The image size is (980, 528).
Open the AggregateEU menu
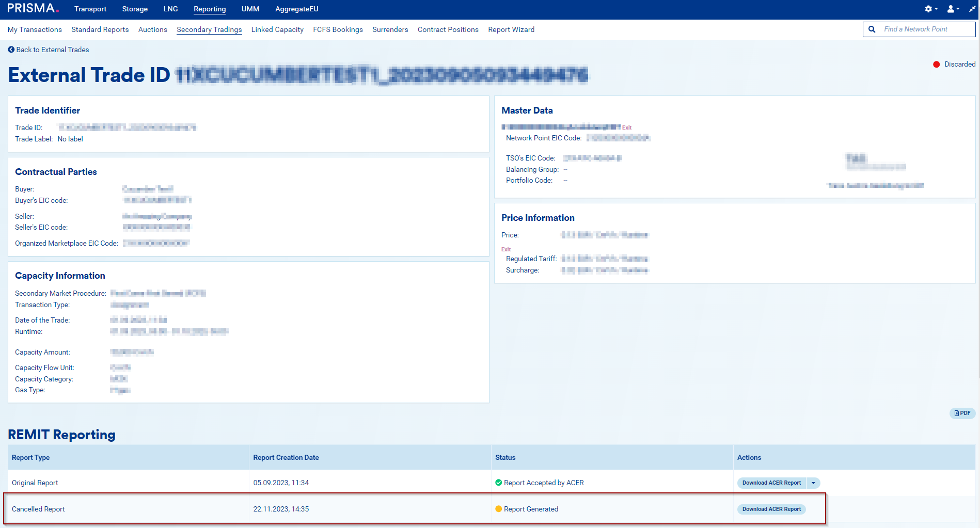point(296,9)
